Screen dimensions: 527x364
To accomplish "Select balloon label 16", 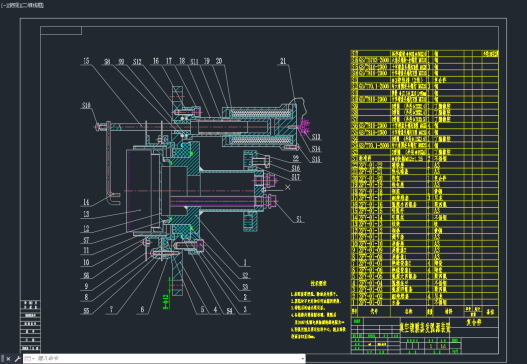I will [x=156, y=61].
